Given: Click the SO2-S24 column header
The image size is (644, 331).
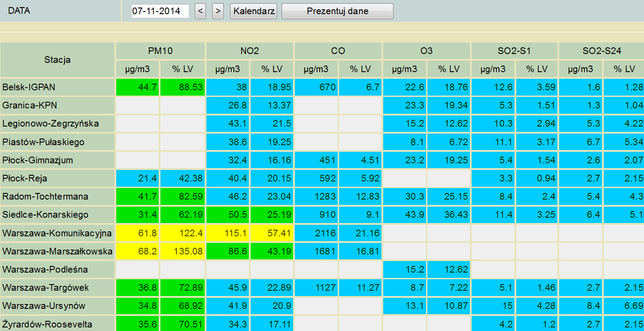Looking at the screenshot, I should click(x=602, y=51).
